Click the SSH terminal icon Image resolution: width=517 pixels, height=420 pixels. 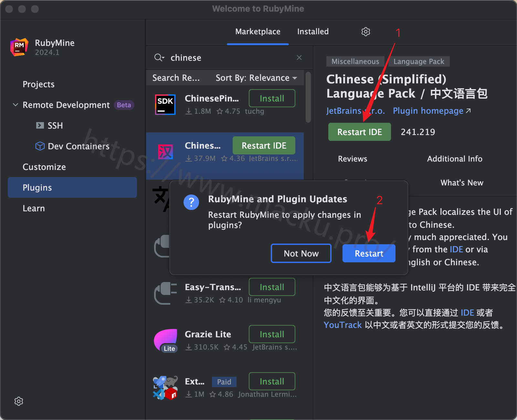(40, 125)
